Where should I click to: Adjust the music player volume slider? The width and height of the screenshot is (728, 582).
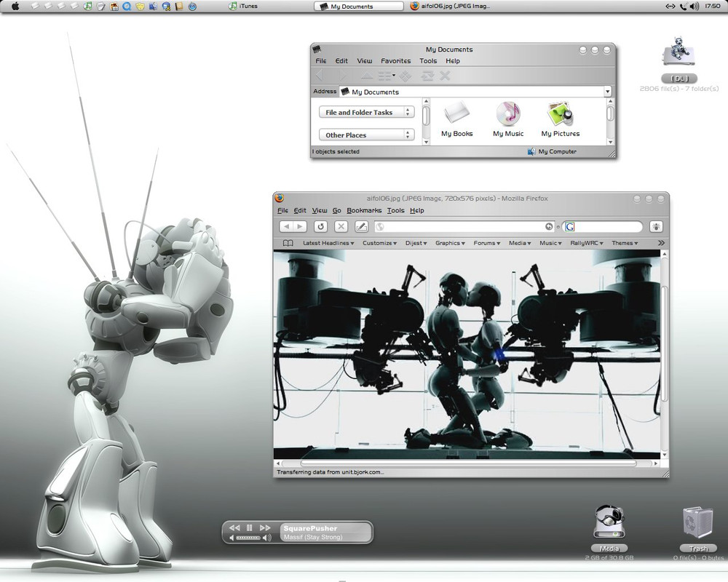(248, 538)
